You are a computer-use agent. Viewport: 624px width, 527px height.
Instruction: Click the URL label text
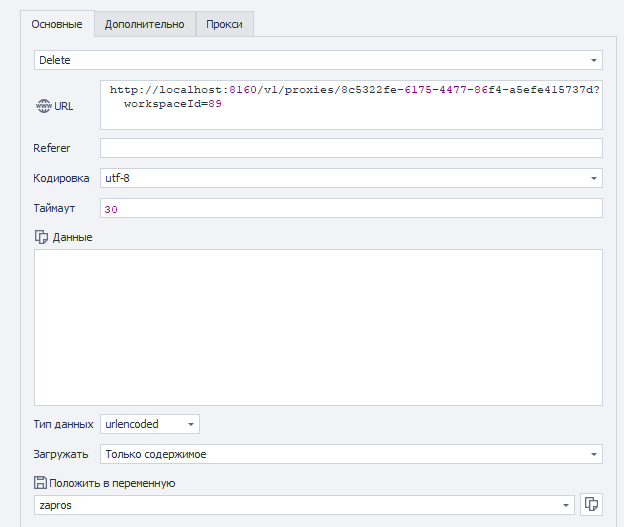[x=63, y=105]
